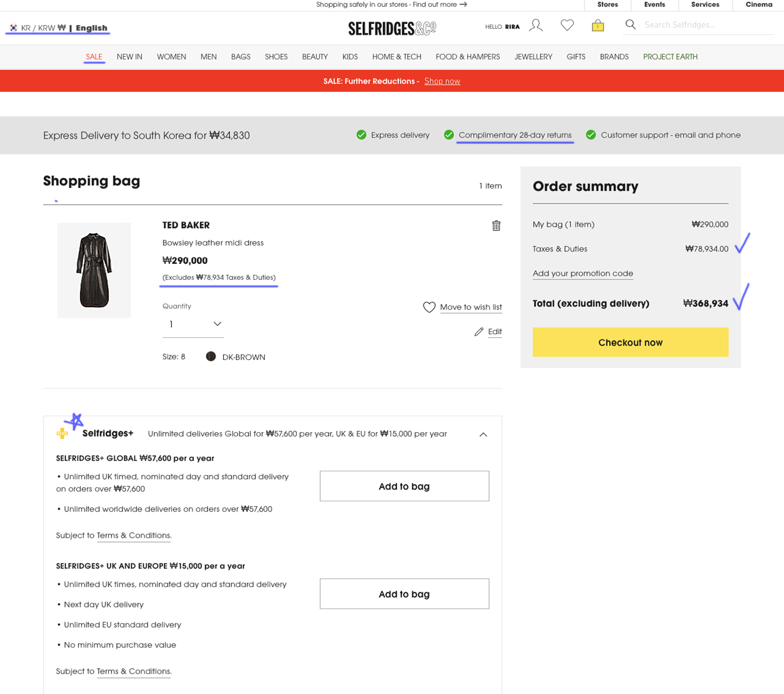Image resolution: width=784 pixels, height=694 pixels.
Task: Open the HOME & TECH menu
Action: 397,57
